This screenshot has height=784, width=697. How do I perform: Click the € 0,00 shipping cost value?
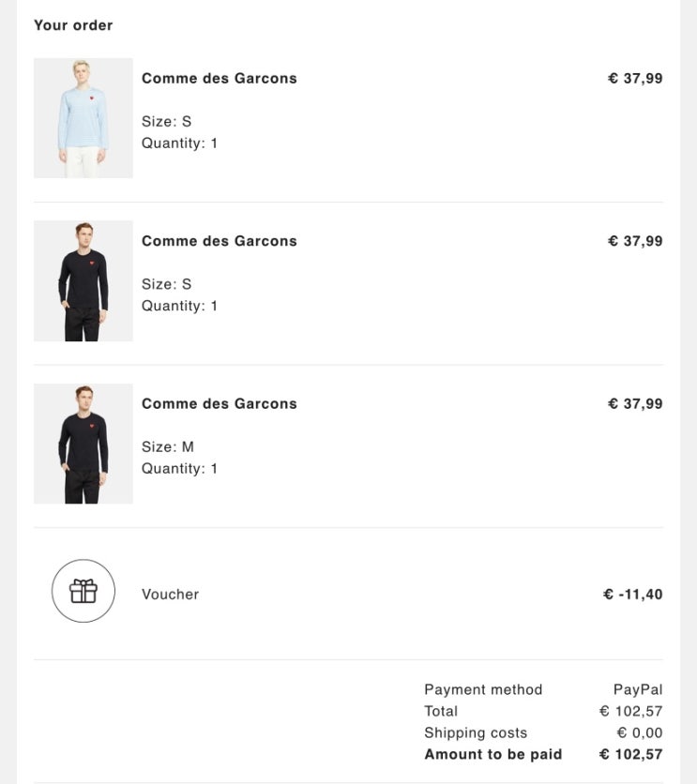639,733
